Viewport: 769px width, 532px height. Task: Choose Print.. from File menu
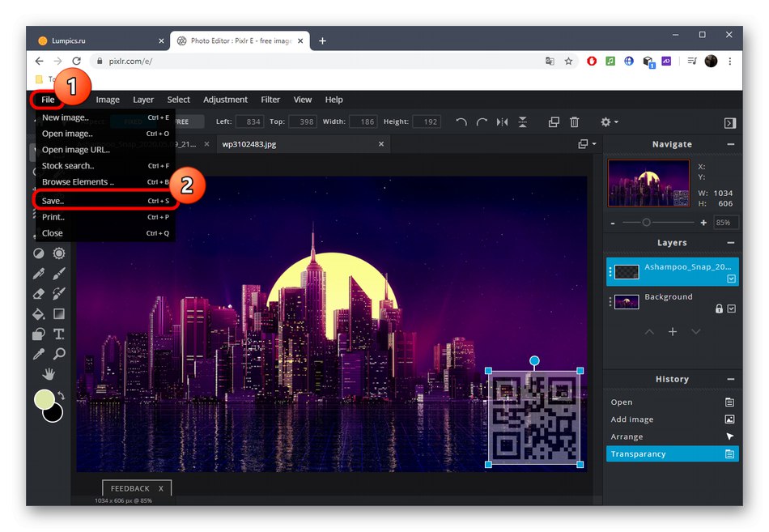[105, 217]
